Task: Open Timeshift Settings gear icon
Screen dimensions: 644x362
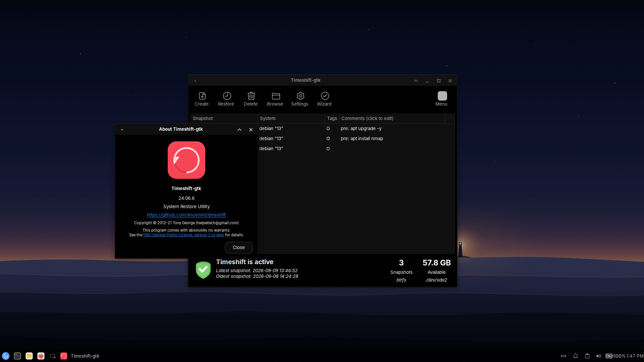Action: (x=300, y=96)
